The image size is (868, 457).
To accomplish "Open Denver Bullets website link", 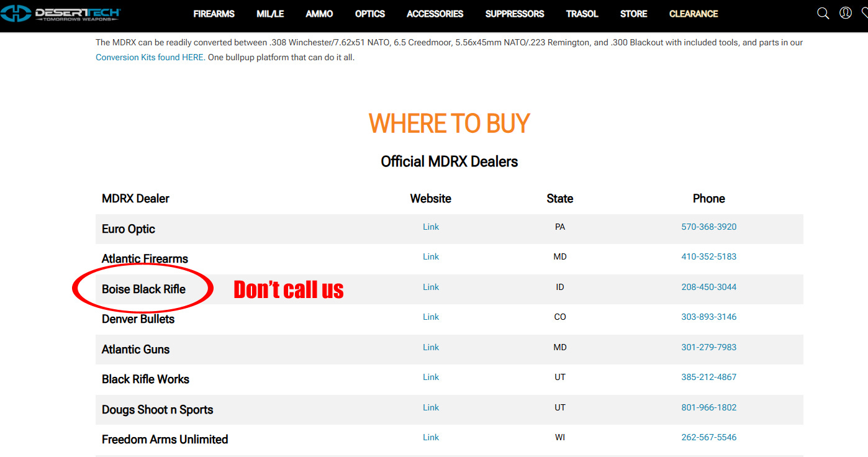I will tap(431, 317).
